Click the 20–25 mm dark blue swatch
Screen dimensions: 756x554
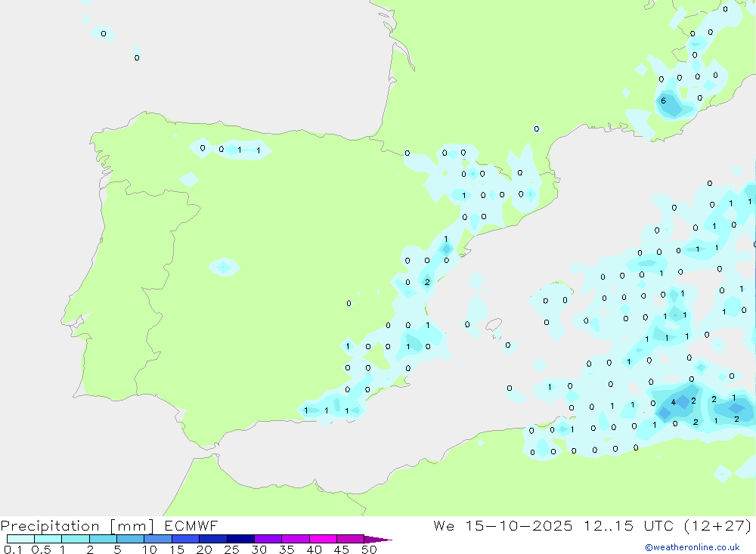212,539
